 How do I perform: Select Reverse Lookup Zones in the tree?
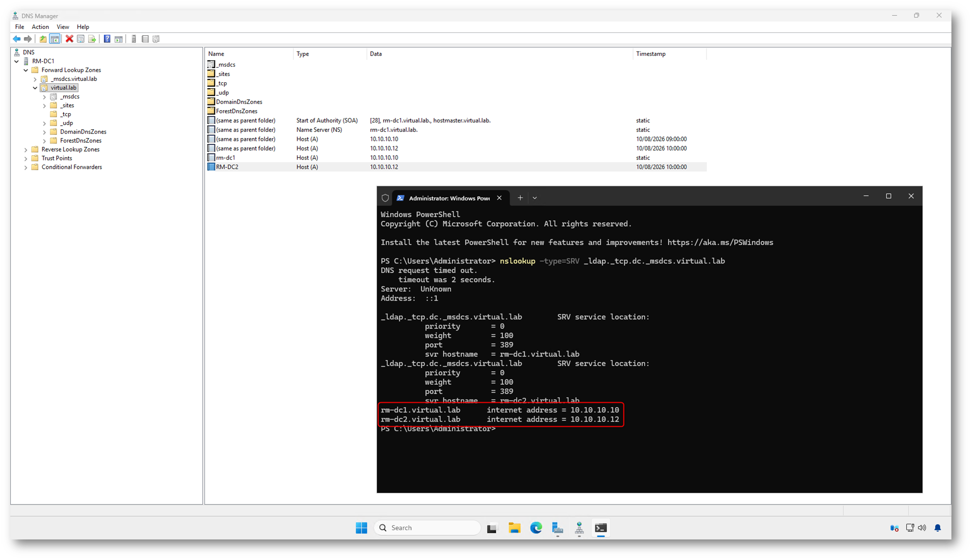[70, 149]
